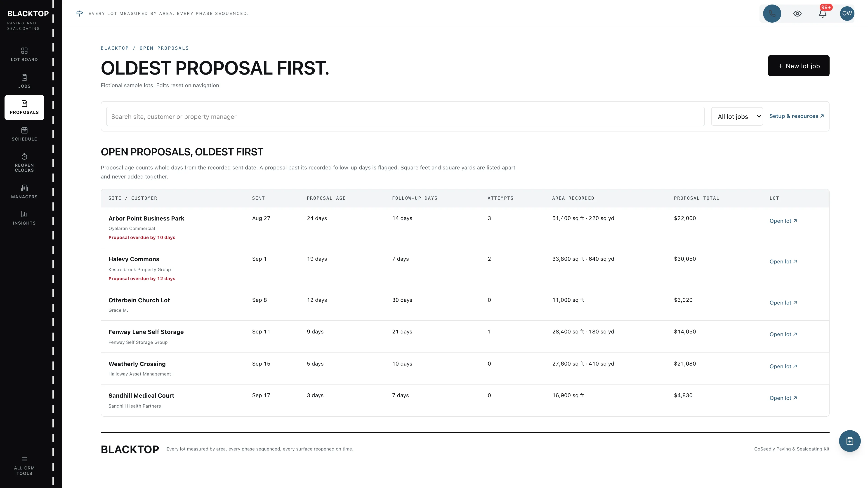
Task: Click the BLACKTOP breadcrumb link
Action: 115,48
